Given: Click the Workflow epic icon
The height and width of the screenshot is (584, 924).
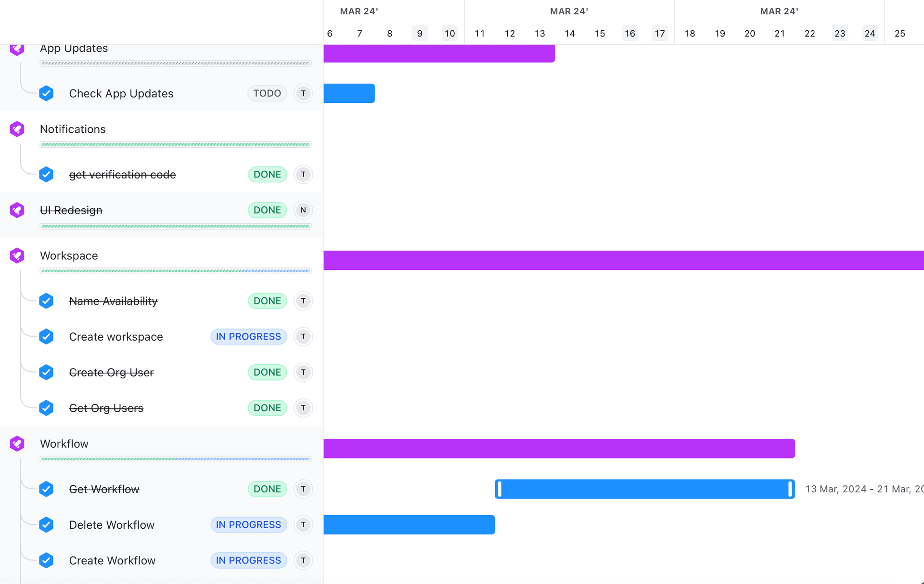Looking at the screenshot, I should [x=17, y=444].
